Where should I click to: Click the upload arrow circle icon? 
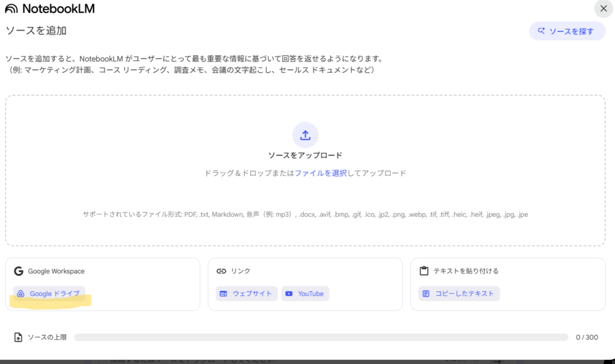pos(305,135)
